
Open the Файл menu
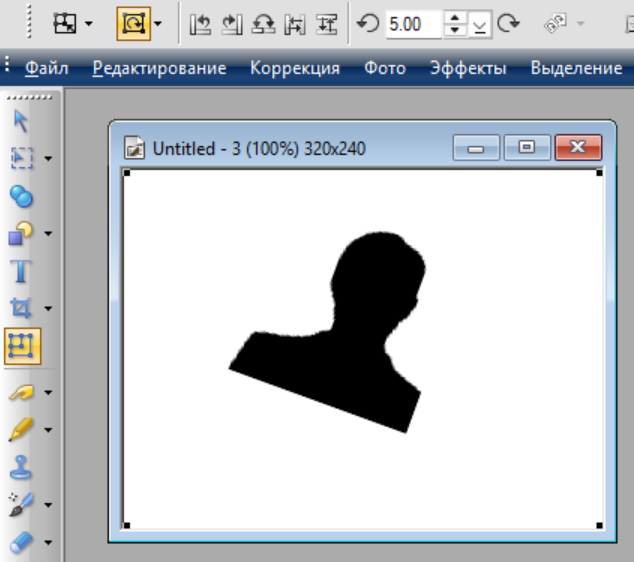coord(46,68)
